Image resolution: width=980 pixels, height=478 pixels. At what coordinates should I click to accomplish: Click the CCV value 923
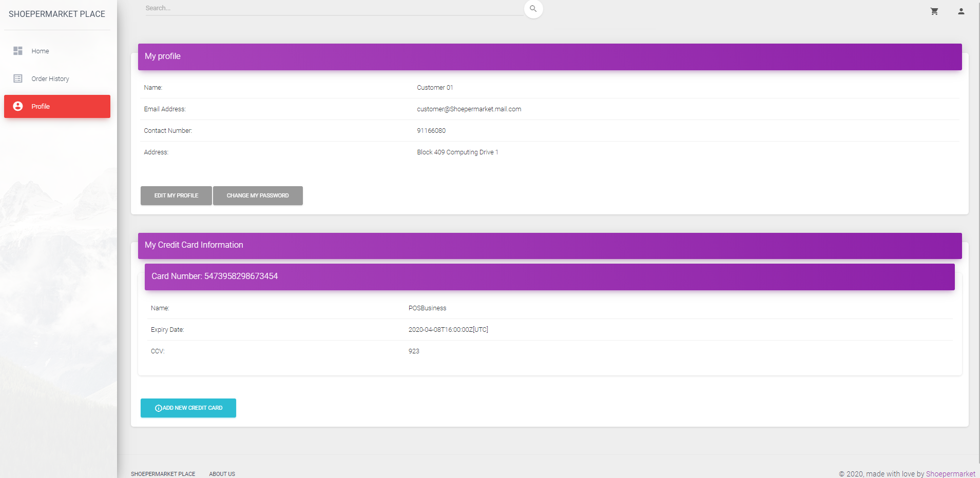(414, 351)
